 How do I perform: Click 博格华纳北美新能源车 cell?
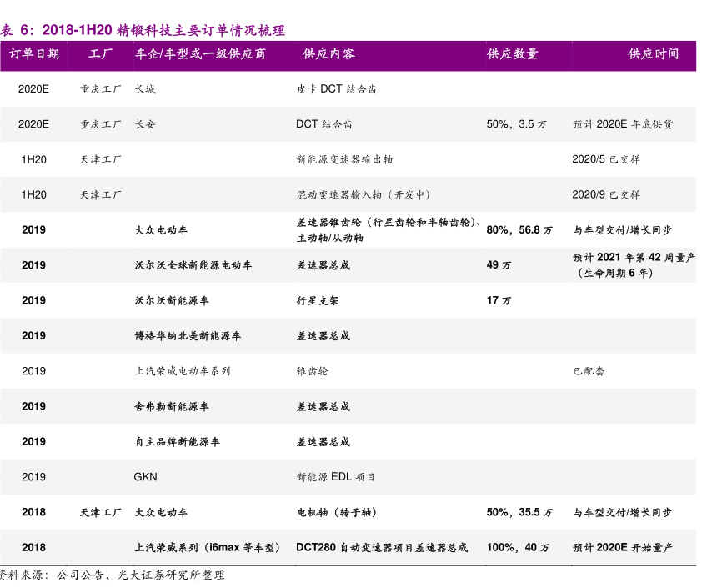188,336
